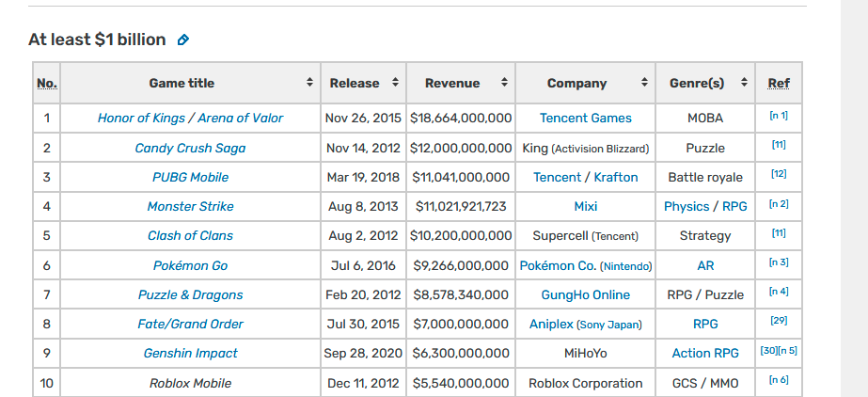Select the Sep 28, 2020 release cell
Image resolution: width=868 pixels, height=397 pixels.
(x=363, y=354)
